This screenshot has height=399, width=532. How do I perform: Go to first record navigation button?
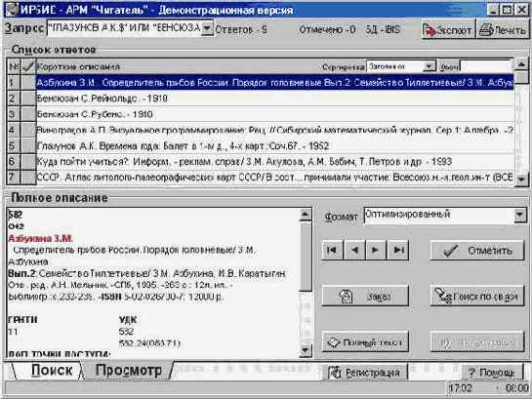(332, 250)
